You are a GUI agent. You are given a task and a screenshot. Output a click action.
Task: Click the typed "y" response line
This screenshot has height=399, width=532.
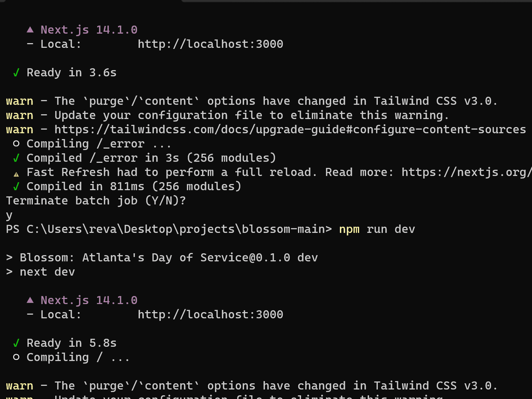point(9,215)
